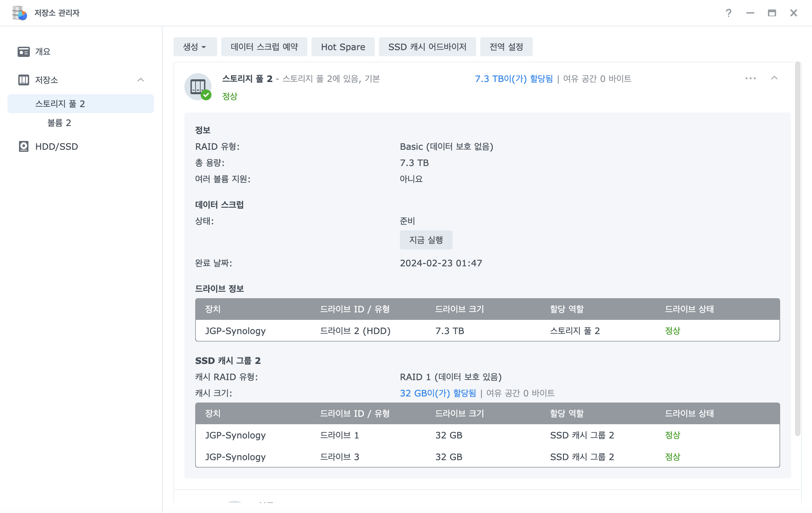
Task: Open the three-dot more options menu
Action: click(750, 78)
